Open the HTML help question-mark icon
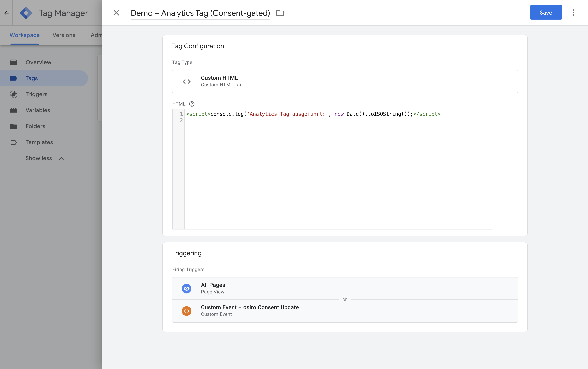This screenshot has width=588, height=369. 192,104
